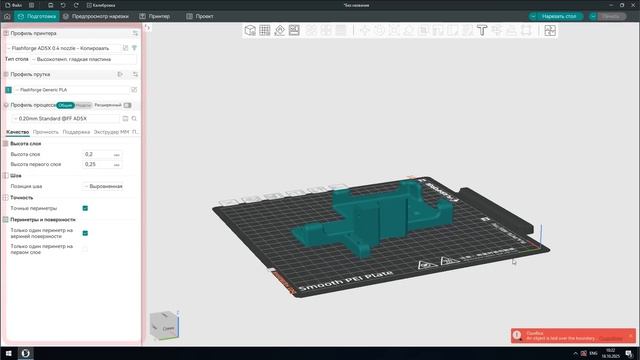
Task: Click the Undo arrow in the title bar
Action: (63, 5)
